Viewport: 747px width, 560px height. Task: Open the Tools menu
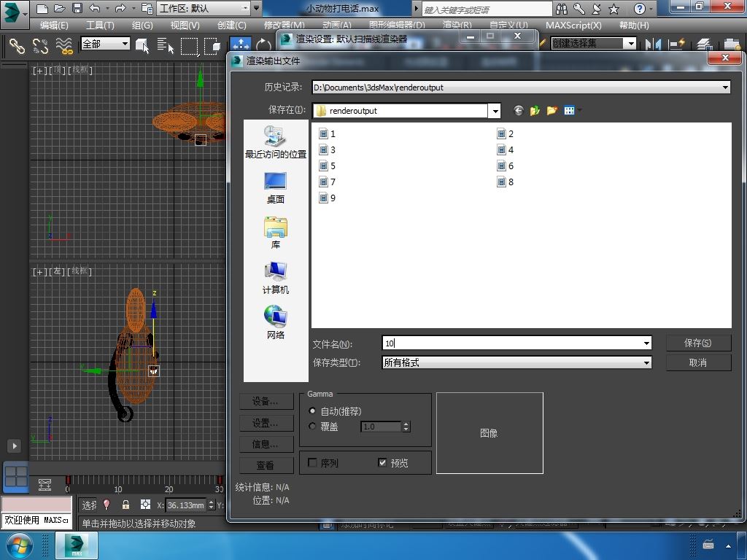[x=100, y=26]
